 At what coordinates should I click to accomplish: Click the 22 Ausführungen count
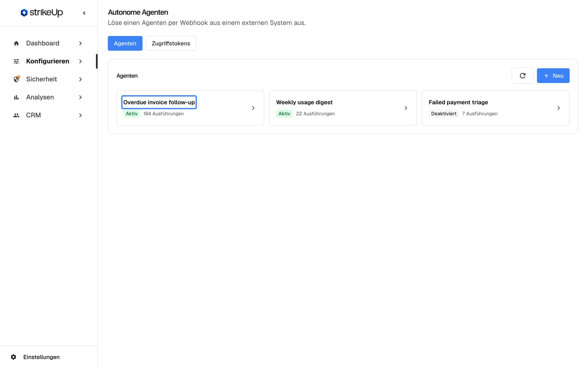click(x=315, y=114)
